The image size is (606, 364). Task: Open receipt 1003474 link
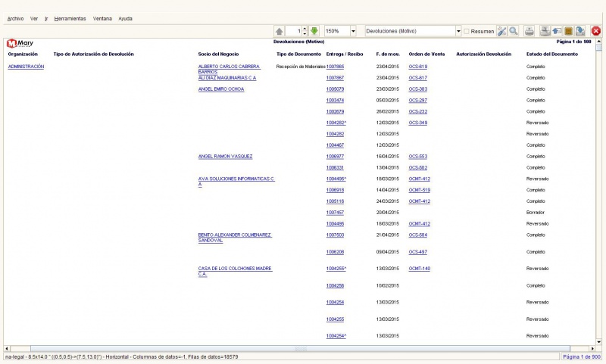pos(335,101)
